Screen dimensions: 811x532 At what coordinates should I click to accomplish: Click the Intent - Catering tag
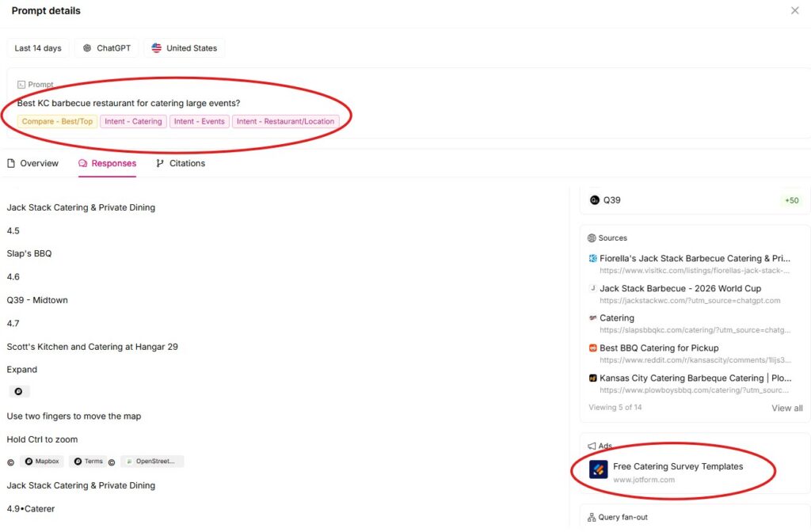(x=133, y=121)
